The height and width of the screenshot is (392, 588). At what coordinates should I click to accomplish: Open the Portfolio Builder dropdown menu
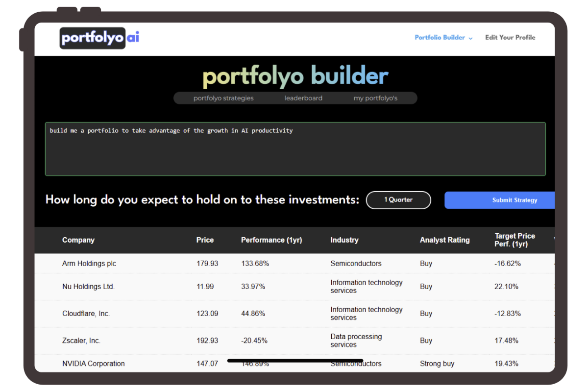click(x=443, y=37)
